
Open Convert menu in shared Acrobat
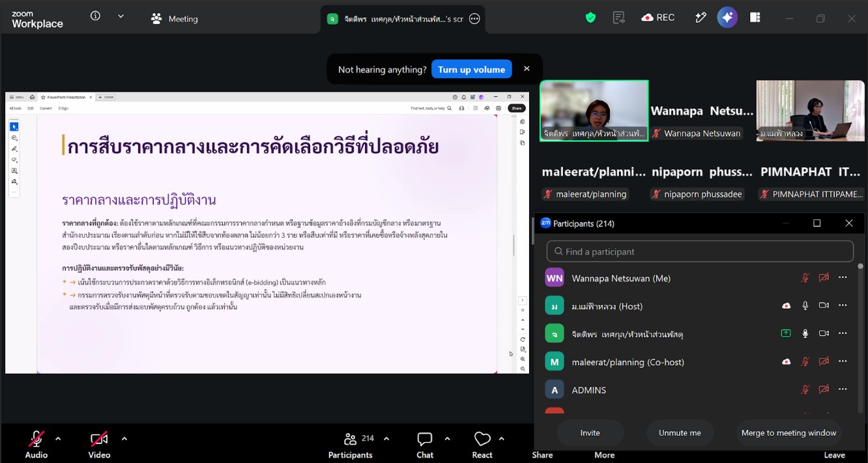pos(46,108)
